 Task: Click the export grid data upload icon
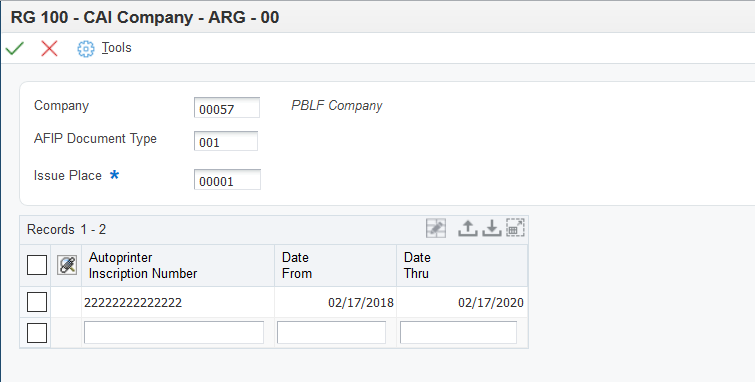pos(467,228)
